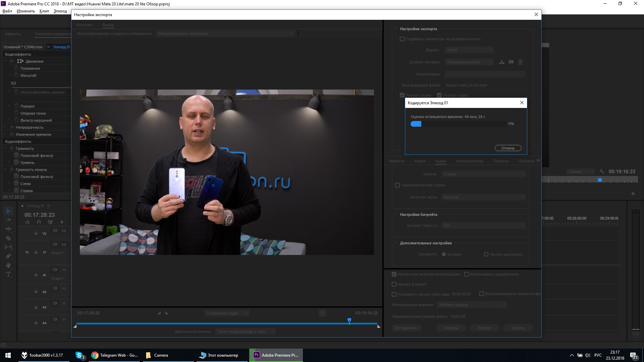The image size is (644, 362).
Task: Enable Параметрическое стерео checkbox
Action: point(397,185)
